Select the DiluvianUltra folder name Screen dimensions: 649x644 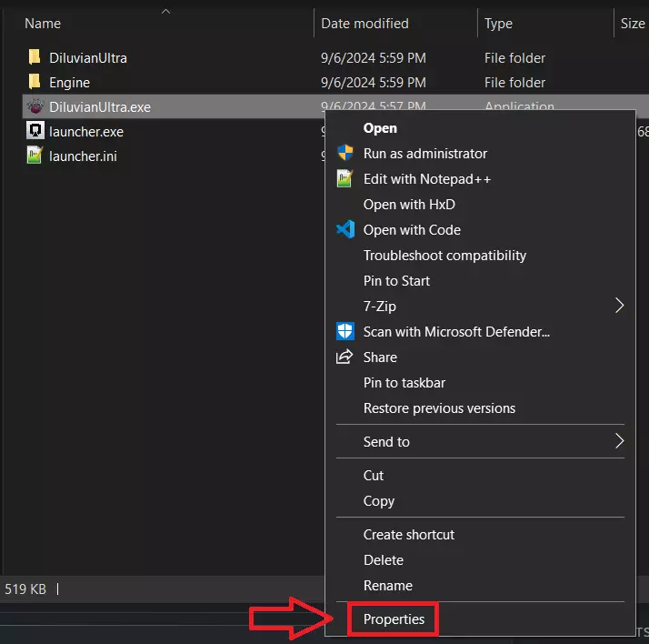pos(88,58)
